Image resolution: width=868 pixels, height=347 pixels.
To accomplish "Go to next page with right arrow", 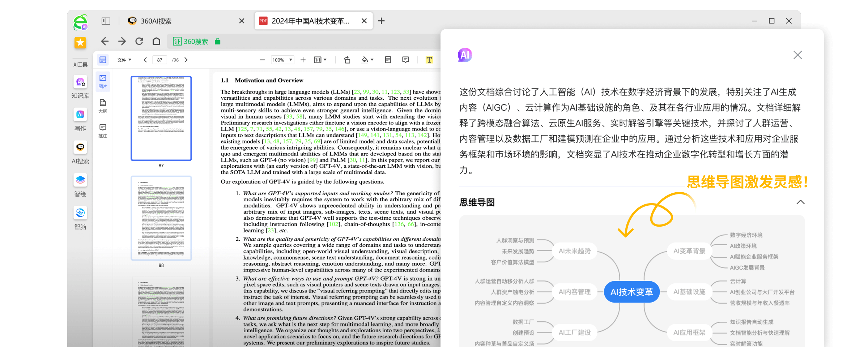I will [186, 60].
